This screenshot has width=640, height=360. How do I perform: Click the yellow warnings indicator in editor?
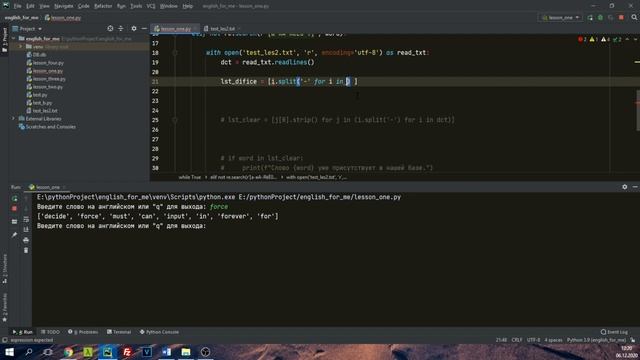[593, 40]
